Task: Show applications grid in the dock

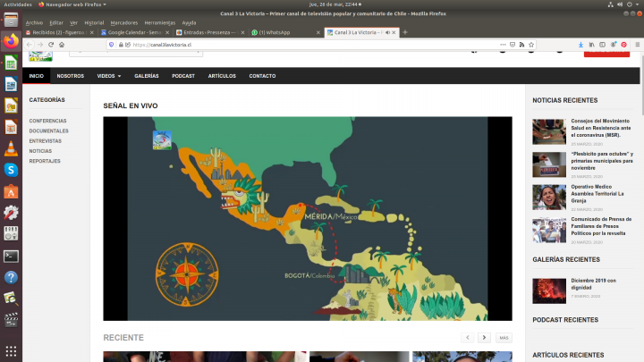Action: pyautogui.click(x=11, y=351)
